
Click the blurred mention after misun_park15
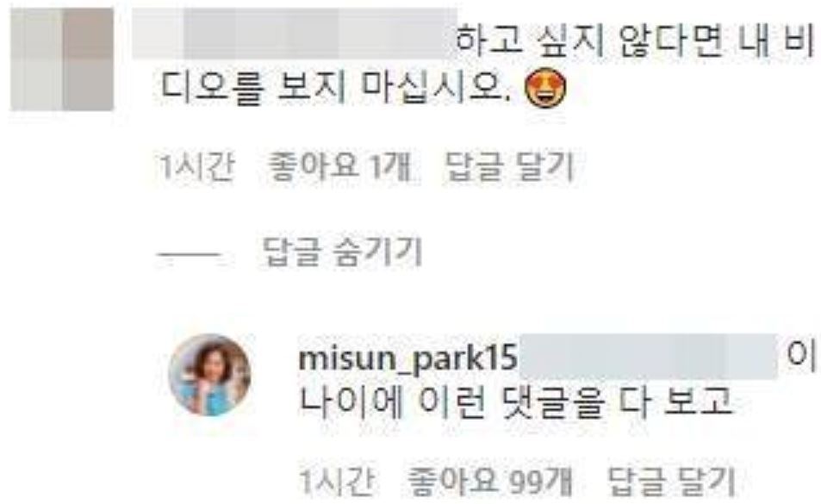click(x=648, y=356)
